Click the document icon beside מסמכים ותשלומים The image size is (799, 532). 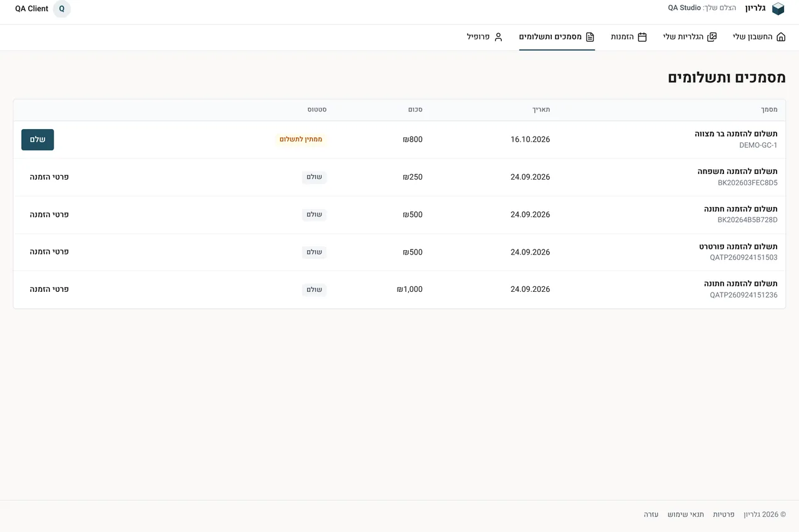point(590,37)
